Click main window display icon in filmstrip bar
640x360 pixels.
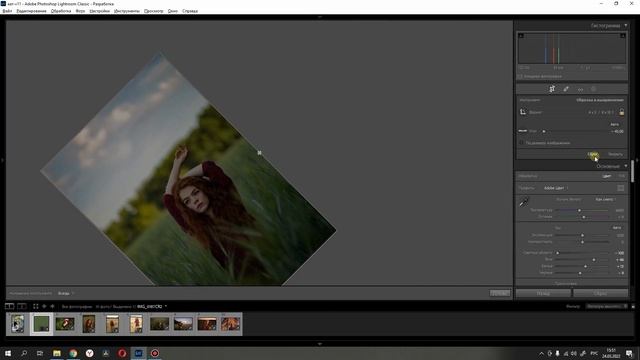point(9,306)
